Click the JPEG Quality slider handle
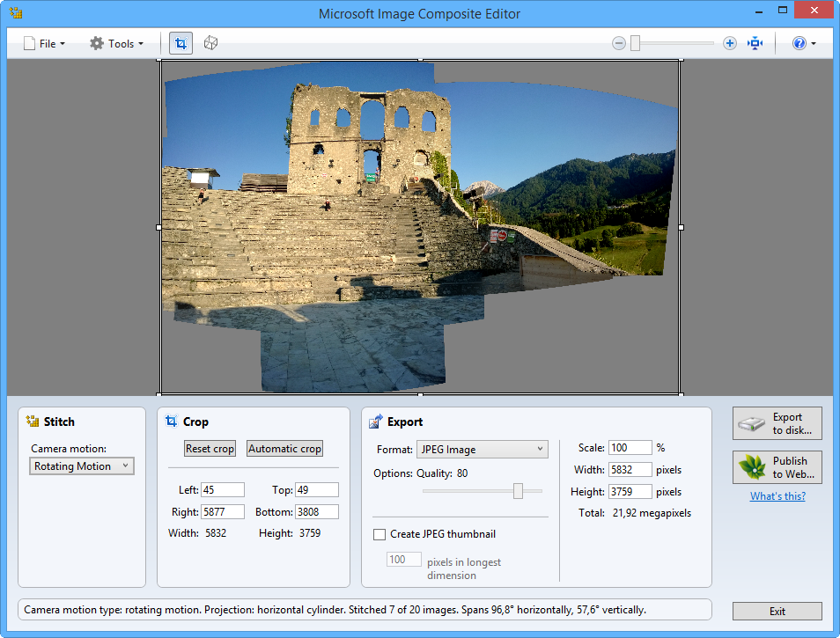This screenshot has width=840, height=638. 518,491
